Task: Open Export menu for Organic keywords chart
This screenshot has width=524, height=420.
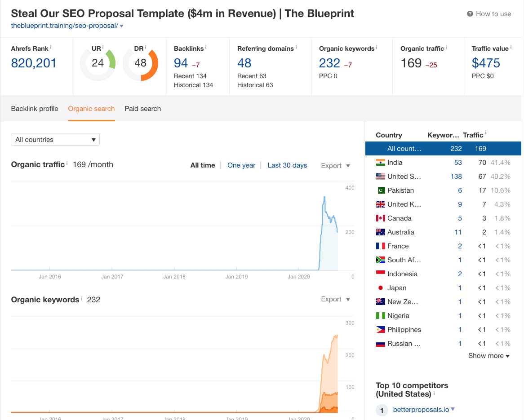Action: [x=335, y=299]
